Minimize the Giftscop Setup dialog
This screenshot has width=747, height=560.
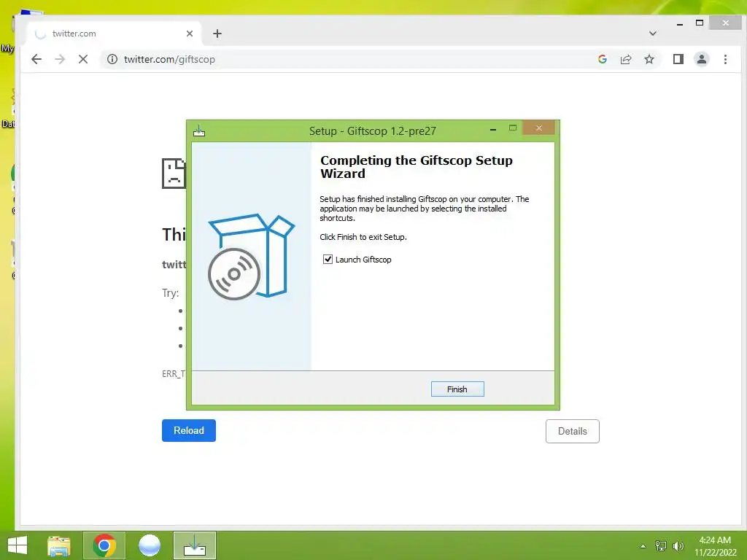(x=493, y=129)
